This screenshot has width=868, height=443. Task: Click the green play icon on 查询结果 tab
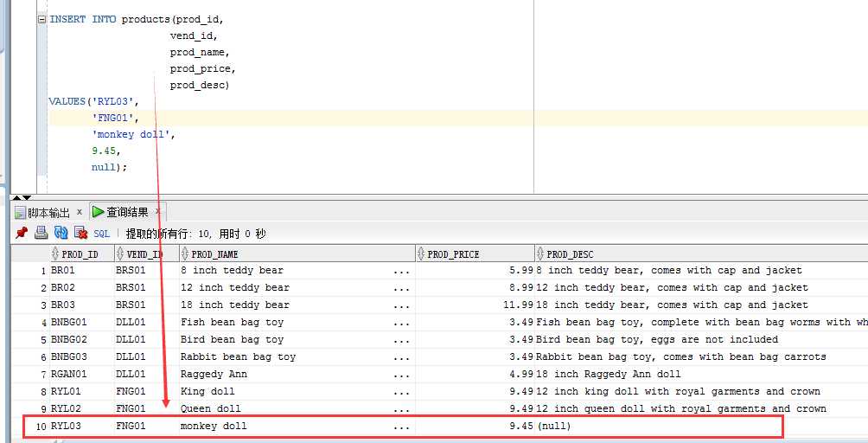click(99, 211)
